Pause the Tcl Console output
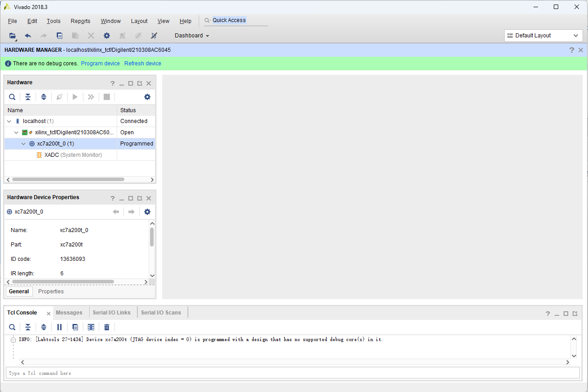This screenshot has height=392, width=588. [x=59, y=327]
